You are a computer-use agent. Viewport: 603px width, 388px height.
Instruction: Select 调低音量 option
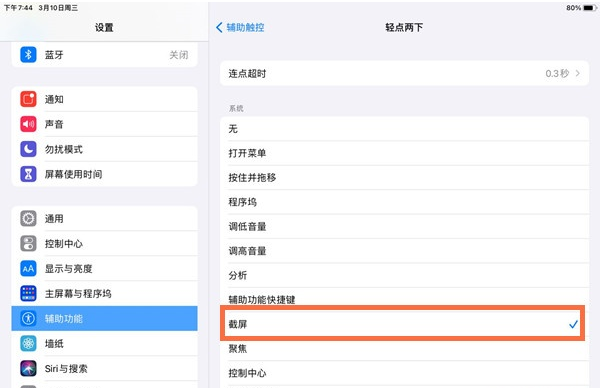tap(404, 226)
